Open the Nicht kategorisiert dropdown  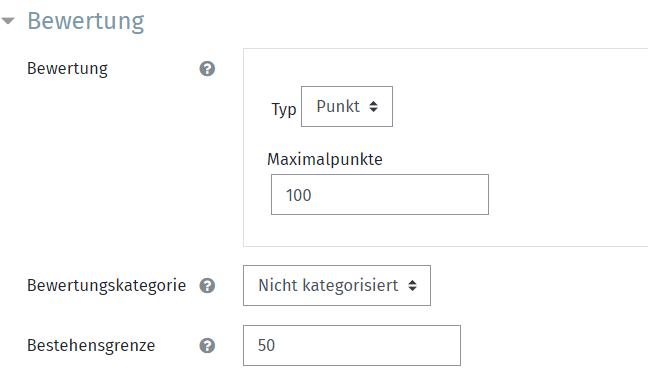(337, 286)
